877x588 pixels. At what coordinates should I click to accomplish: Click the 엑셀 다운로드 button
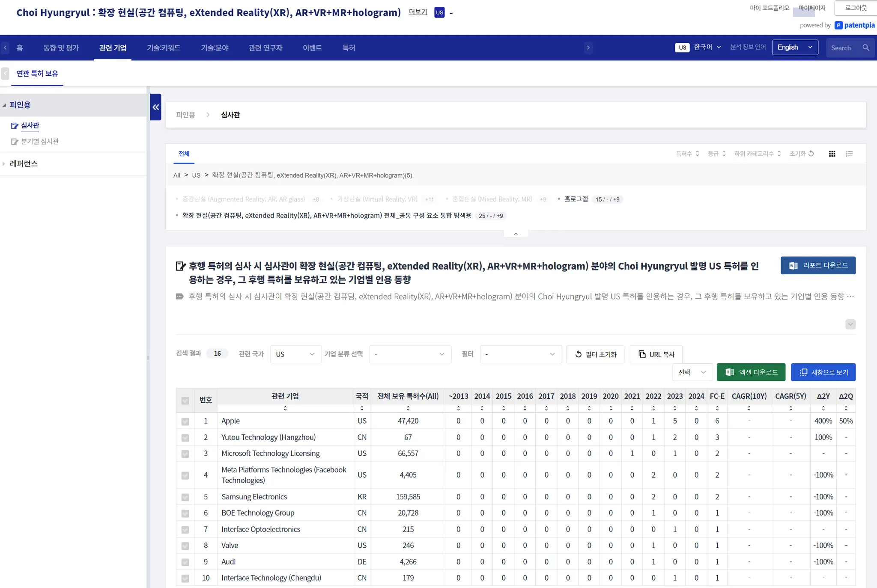click(x=751, y=372)
